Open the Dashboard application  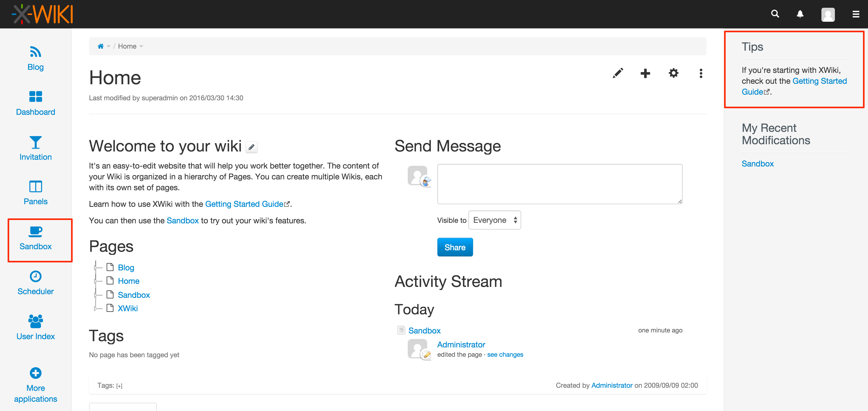pyautogui.click(x=35, y=104)
